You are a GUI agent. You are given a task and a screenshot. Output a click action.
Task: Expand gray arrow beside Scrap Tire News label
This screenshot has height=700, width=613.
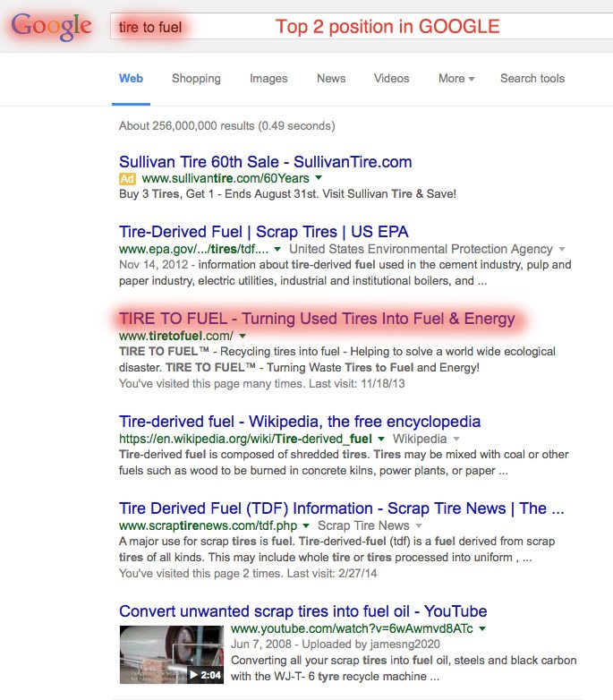click(418, 526)
